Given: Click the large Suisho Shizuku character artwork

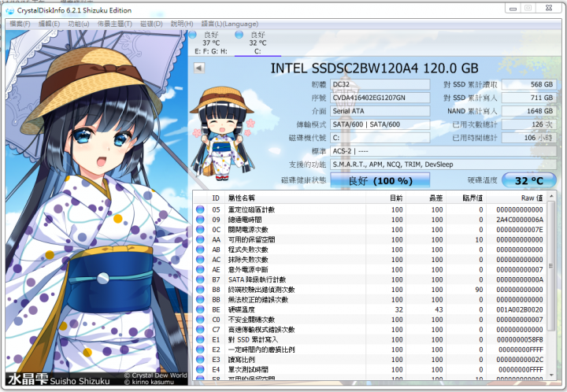Looking at the screenshot, I should (x=97, y=207).
